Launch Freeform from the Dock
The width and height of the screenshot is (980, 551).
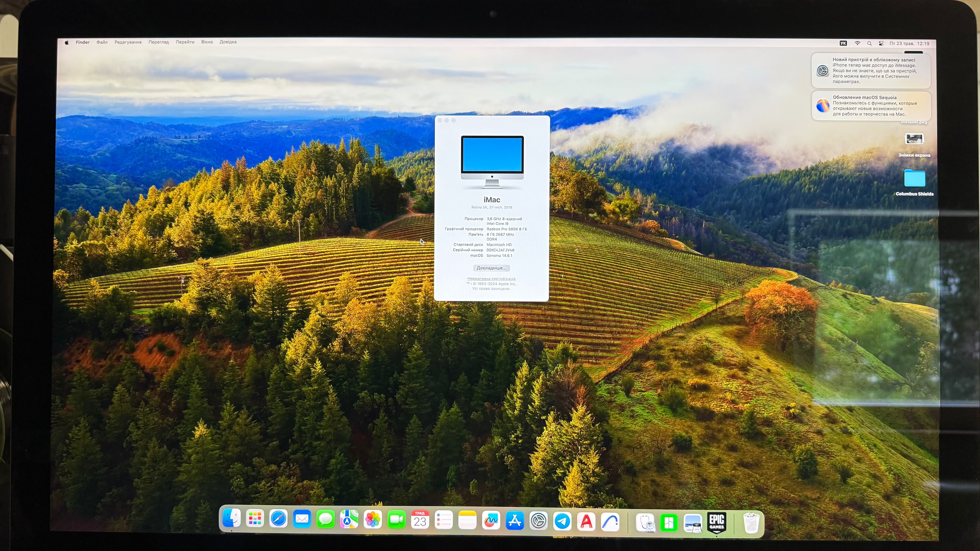(x=491, y=520)
